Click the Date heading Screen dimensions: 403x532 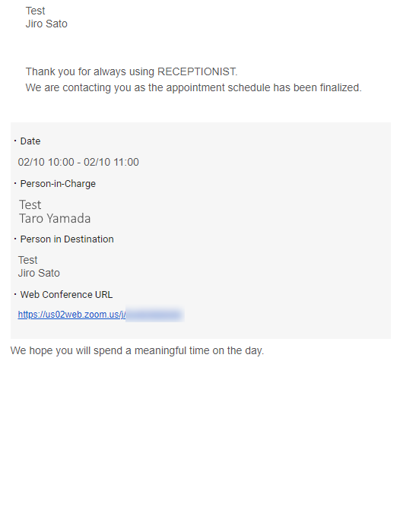(30, 141)
